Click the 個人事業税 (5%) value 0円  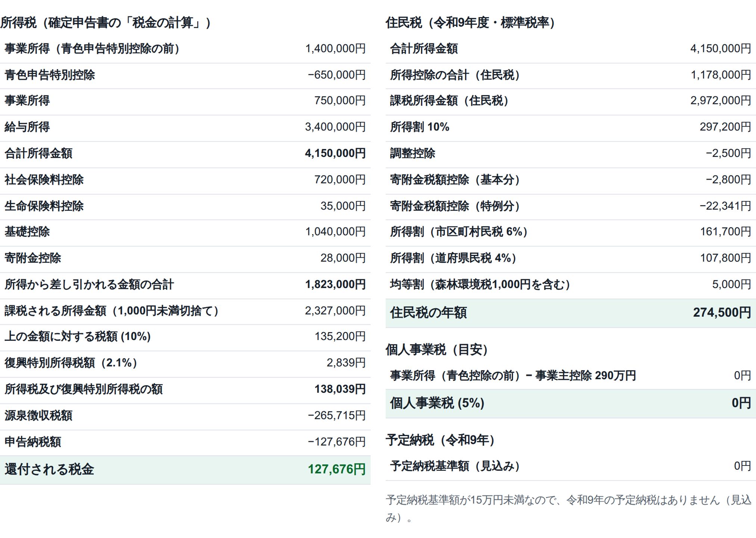pos(741,403)
